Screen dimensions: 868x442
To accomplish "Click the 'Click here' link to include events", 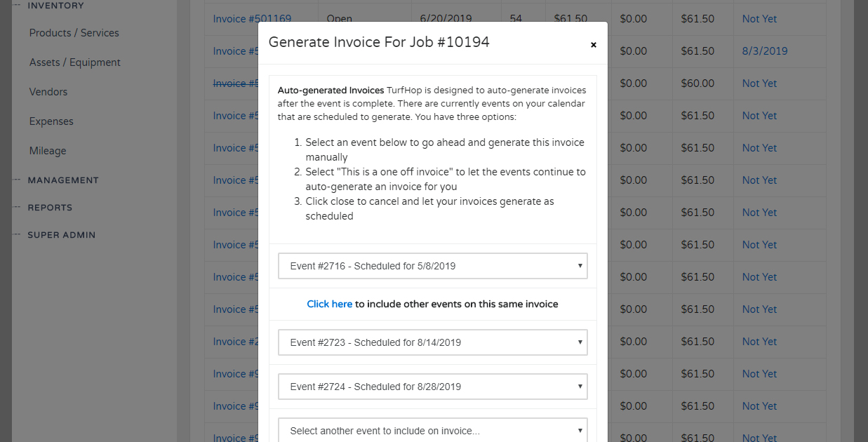I will pos(329,304).
